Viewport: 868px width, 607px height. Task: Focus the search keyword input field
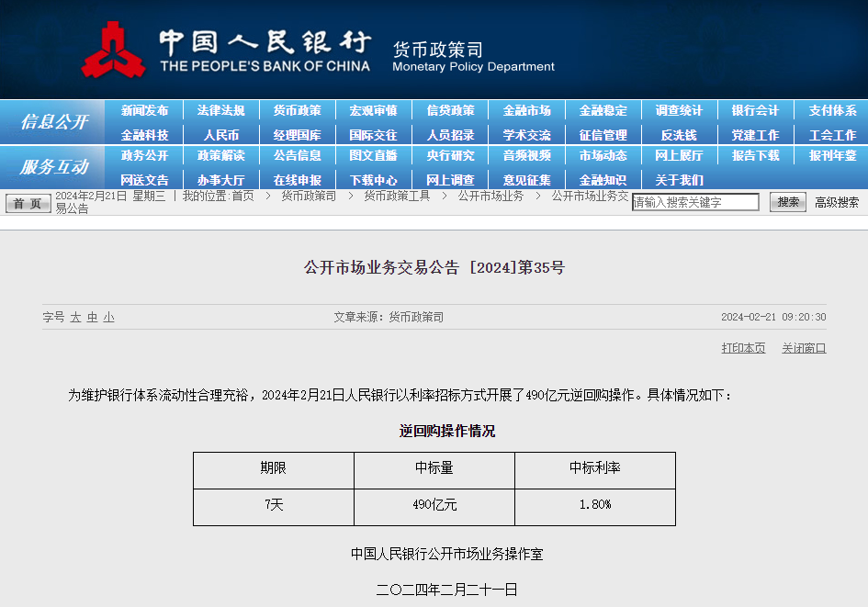[x=695, y=202]
